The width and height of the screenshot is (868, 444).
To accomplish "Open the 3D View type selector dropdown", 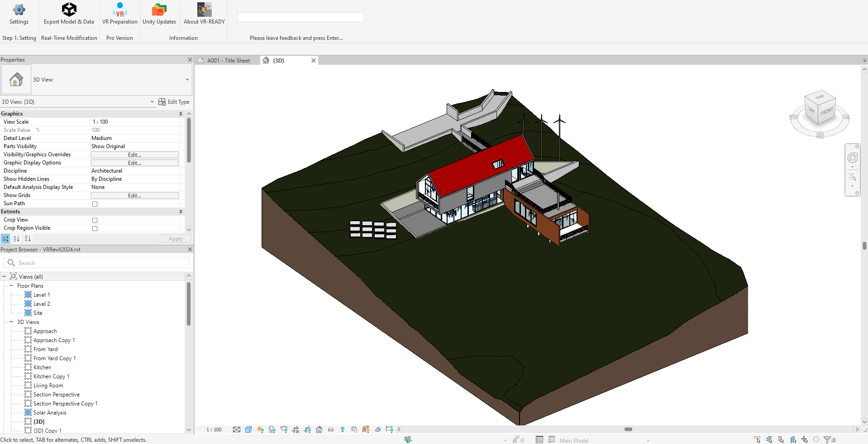I will click(187, 80).
